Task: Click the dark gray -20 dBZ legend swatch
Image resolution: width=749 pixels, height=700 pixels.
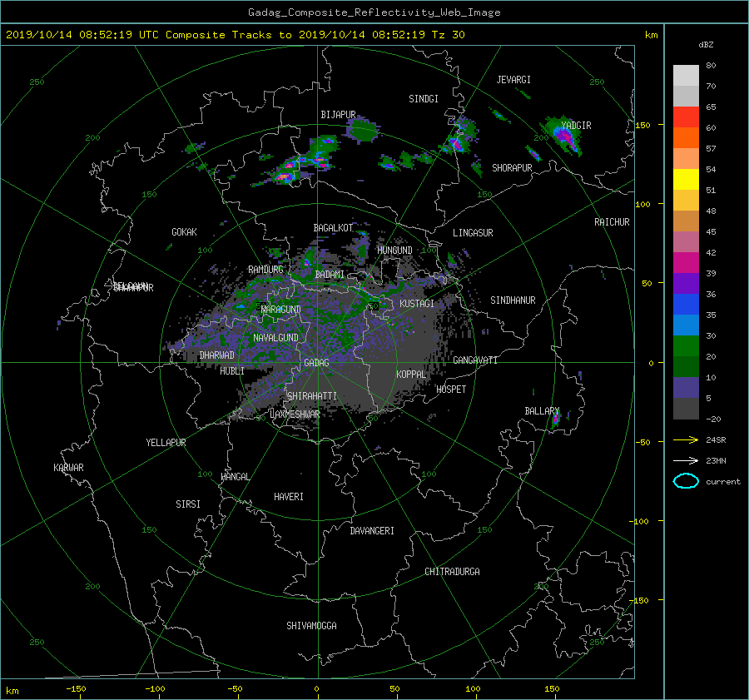Action: (686, 409)
